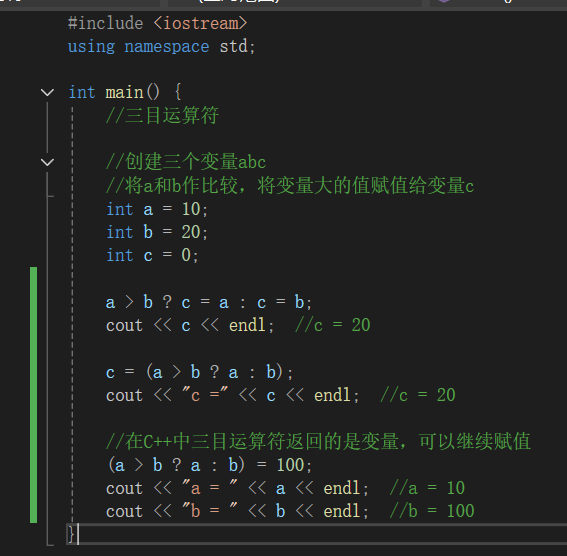Click the 'int b = 20;' line
This screenshot has height=556, width=567.
[157, 232]
